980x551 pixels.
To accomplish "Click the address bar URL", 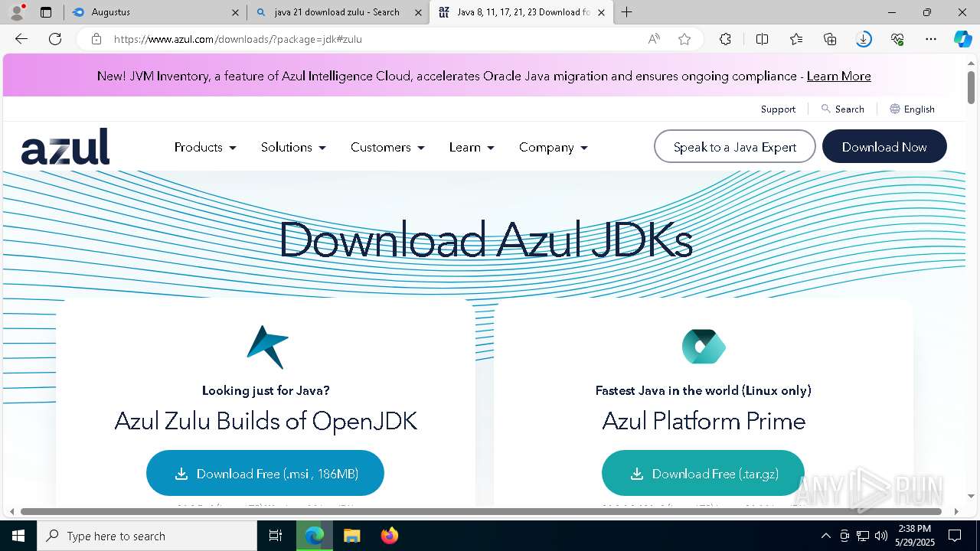I will pyautogui.click(x=238, y=39).
